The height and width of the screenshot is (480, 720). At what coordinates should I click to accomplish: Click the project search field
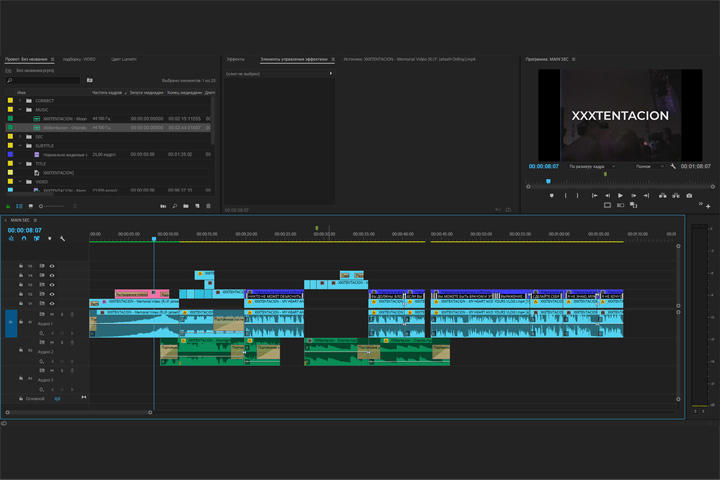43,80
